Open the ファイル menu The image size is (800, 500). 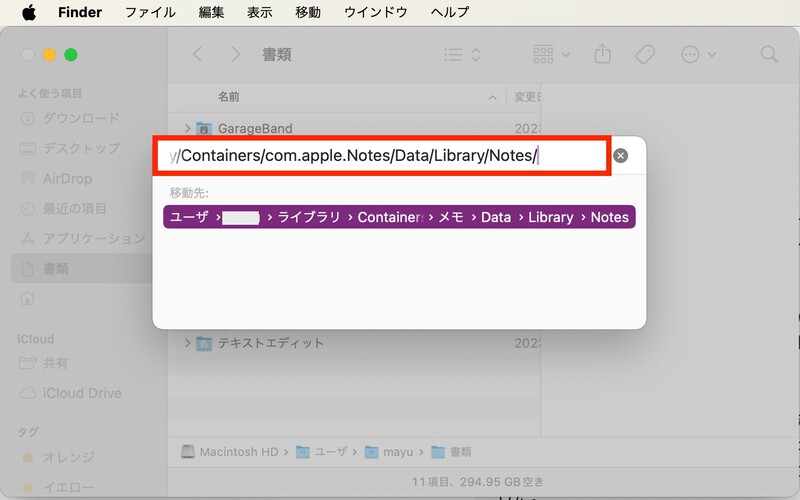point(150,12)
